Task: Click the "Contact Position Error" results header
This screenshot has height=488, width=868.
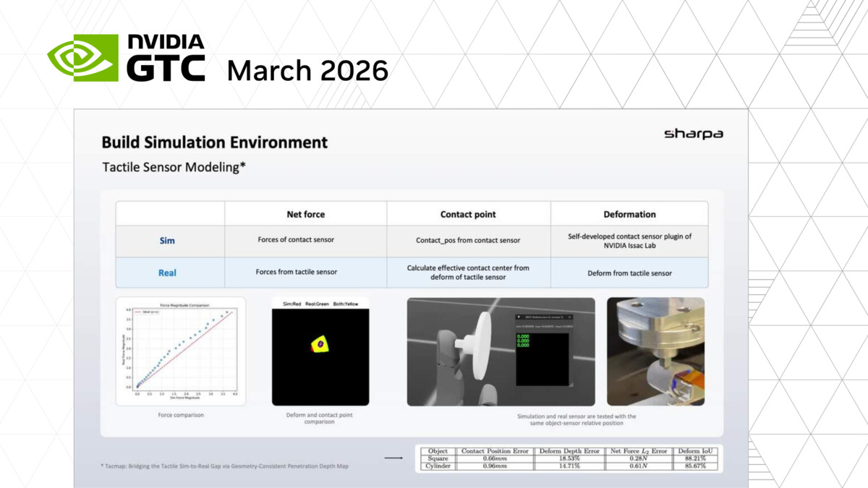Action: point(495,451)
